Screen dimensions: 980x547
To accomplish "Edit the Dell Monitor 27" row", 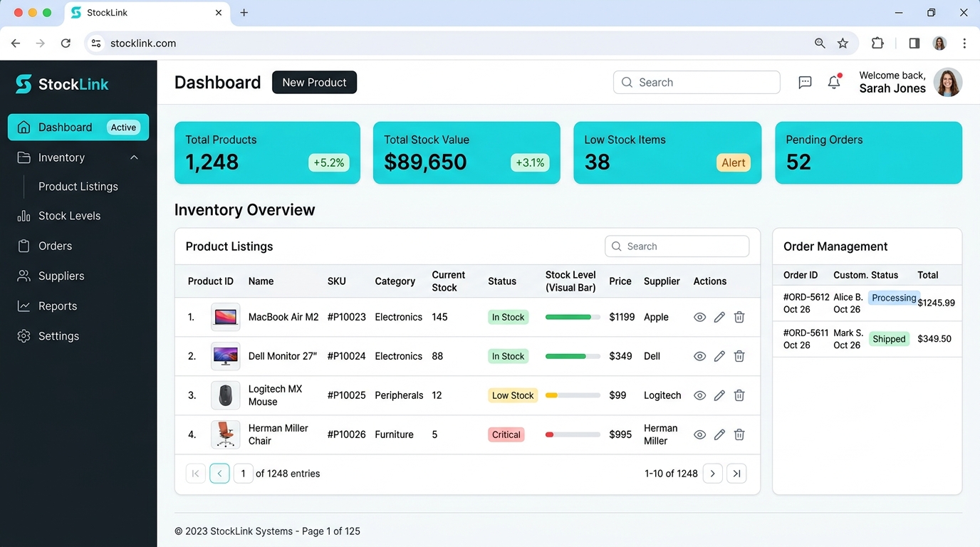I will click(x=719, y=356).
